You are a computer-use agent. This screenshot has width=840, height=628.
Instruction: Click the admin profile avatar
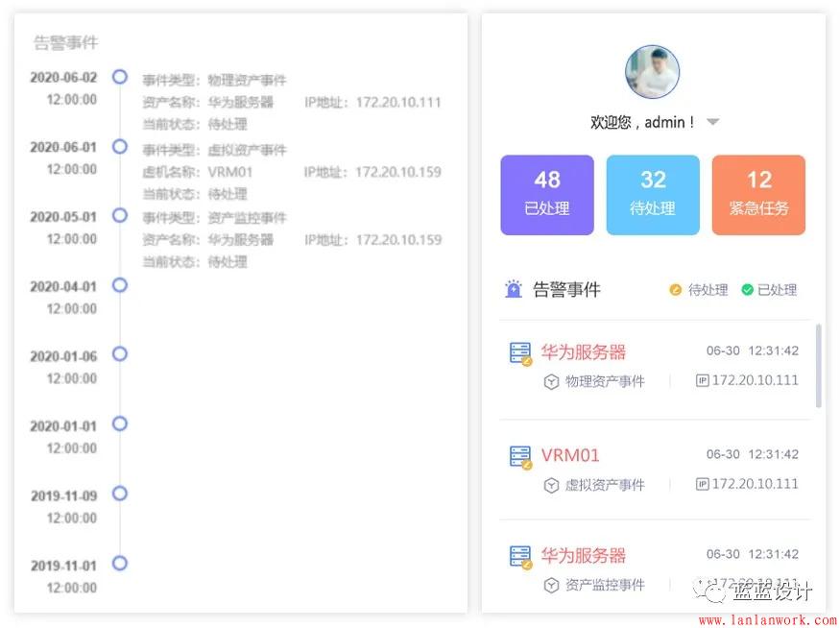(x=653, y=72)
